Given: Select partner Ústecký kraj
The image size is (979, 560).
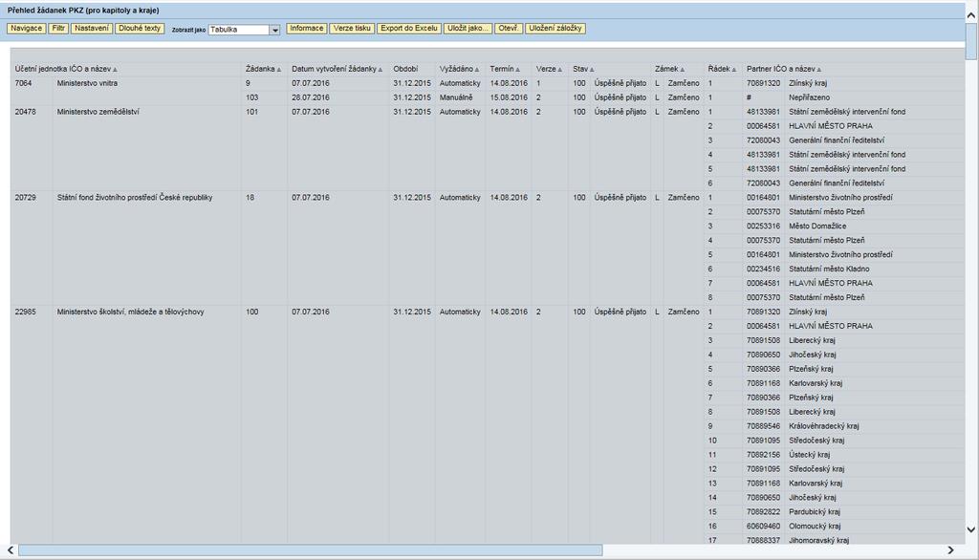Looking at the screenshot, I should [809, 455].
